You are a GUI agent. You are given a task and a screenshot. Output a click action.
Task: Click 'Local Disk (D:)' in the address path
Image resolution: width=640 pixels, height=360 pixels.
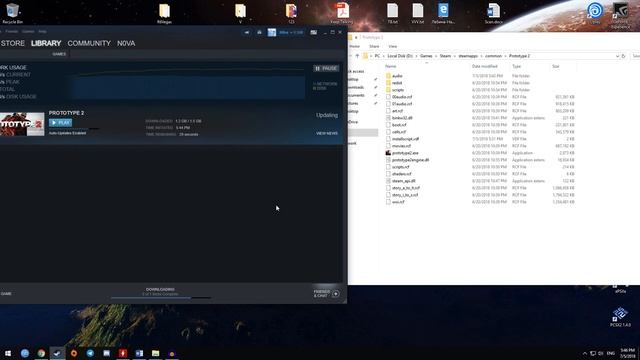pyautogui.click(x=400, y=56)
